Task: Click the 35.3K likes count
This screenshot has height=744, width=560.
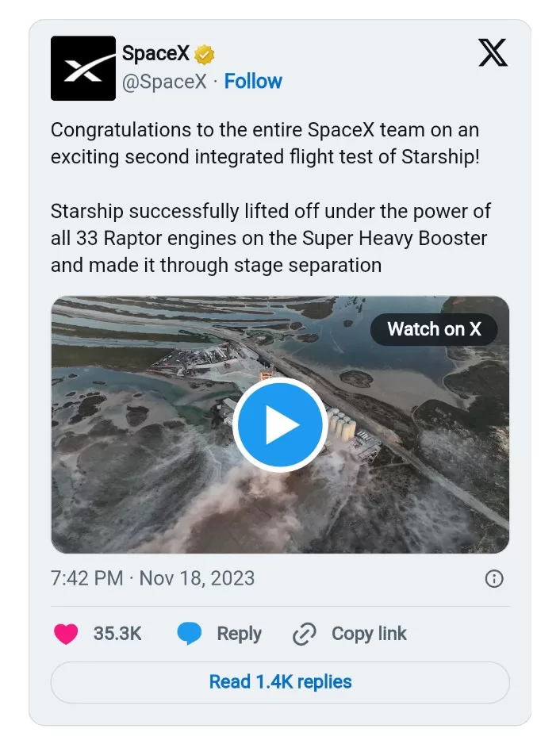Action: pos(117,634)
